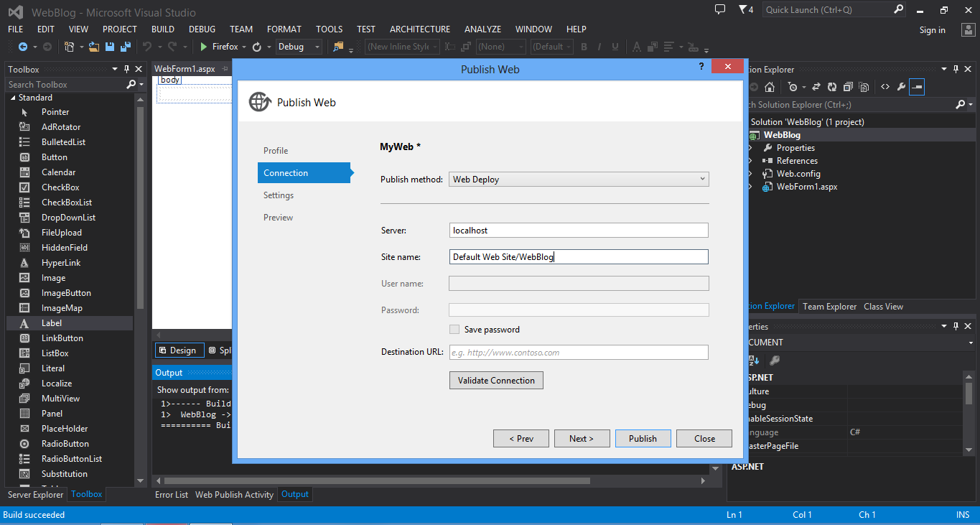
Task: Click the Publish button
Action: tap(643, 439)
